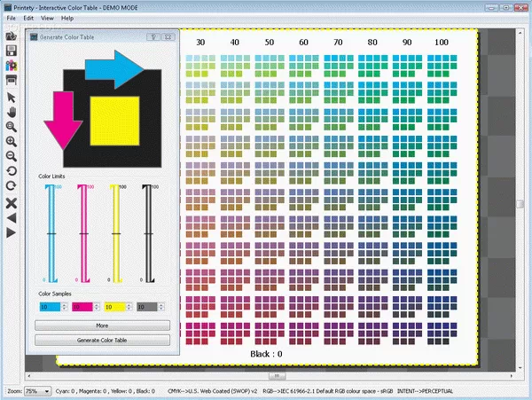
Task: Open the Help menu
Action: point(67,19)
